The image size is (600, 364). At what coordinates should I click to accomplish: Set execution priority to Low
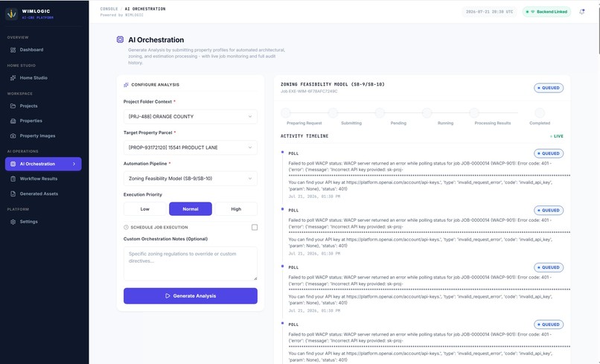click(144, 209)
